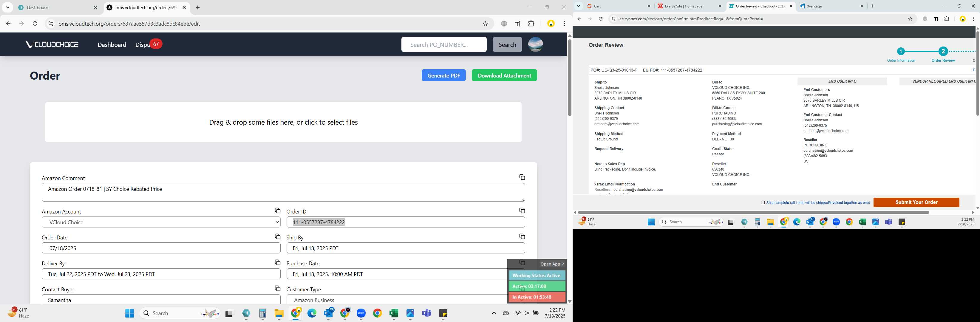
Task: Go back in the OMS browser window
Action: [x=8, y=24]
